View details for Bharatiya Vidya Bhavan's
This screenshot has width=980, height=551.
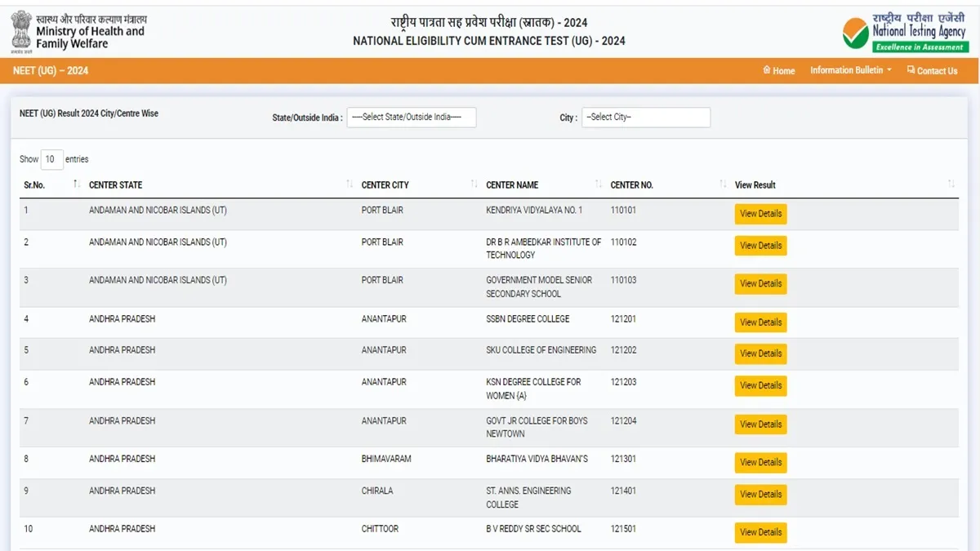(x=760, y=462)
